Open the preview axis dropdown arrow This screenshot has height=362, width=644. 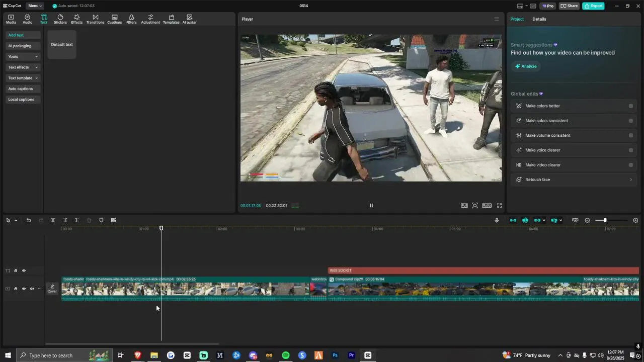coord(560,220)
